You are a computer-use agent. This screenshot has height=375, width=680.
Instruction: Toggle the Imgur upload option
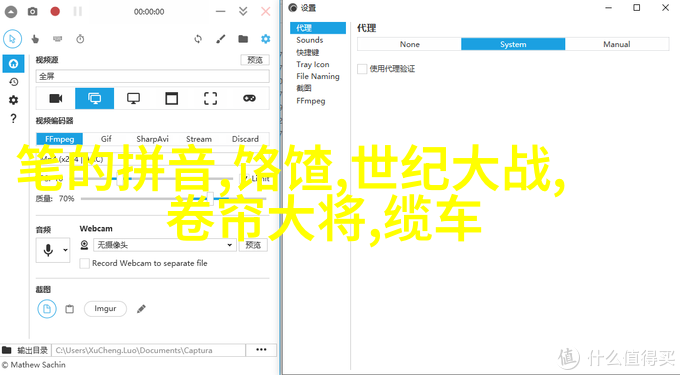(105, 309)
